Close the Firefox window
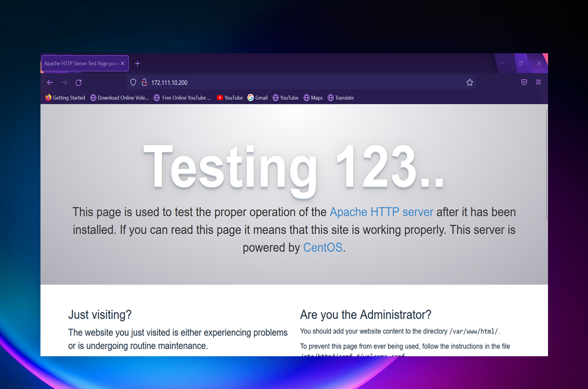588x389 pixels. 539,63
